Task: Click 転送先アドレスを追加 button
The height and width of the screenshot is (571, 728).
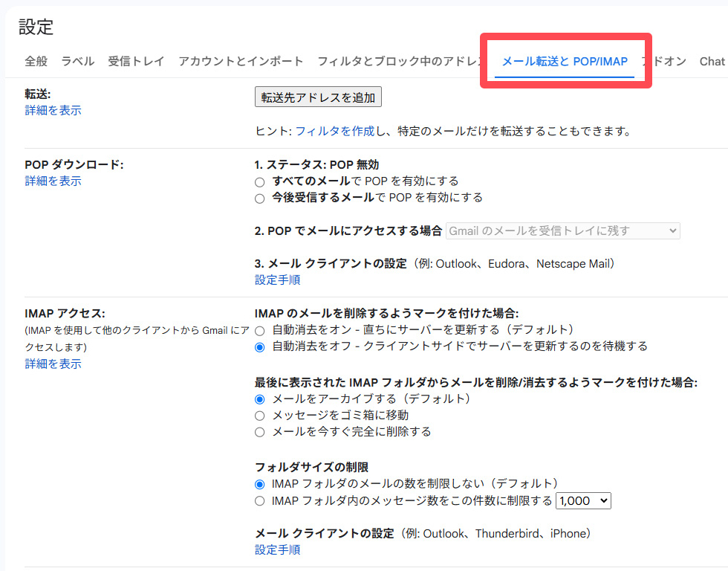Action: (318, 97)
